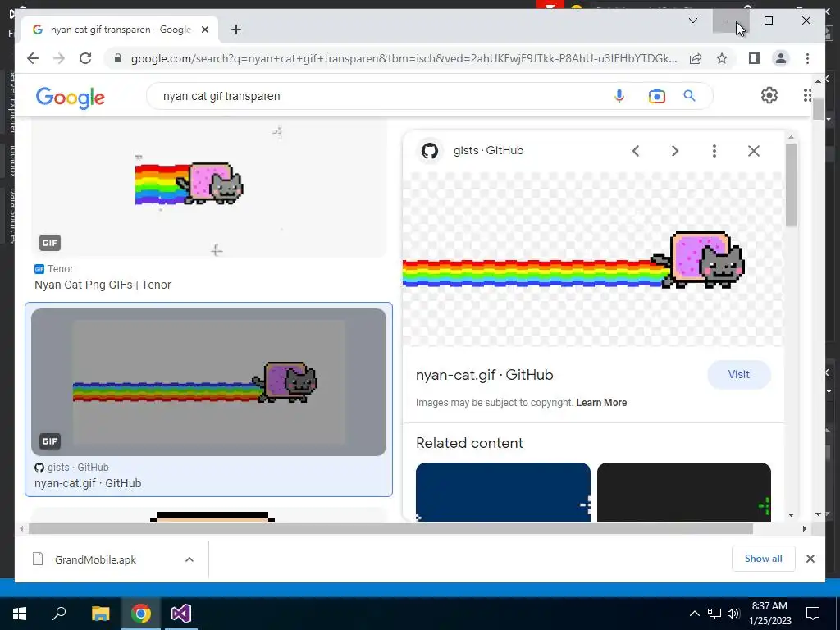Open the notification center icon
840x630 pixels.
[x=813, y=614]
